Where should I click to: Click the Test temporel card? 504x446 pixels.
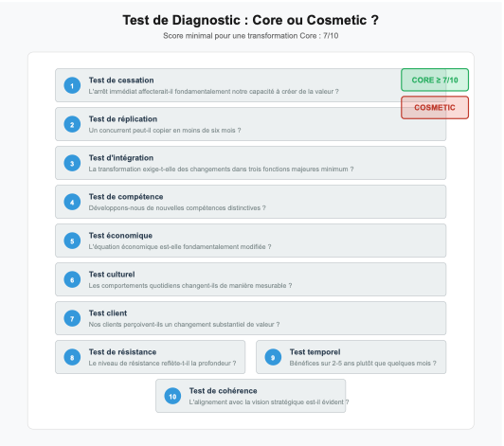point(351,357)
